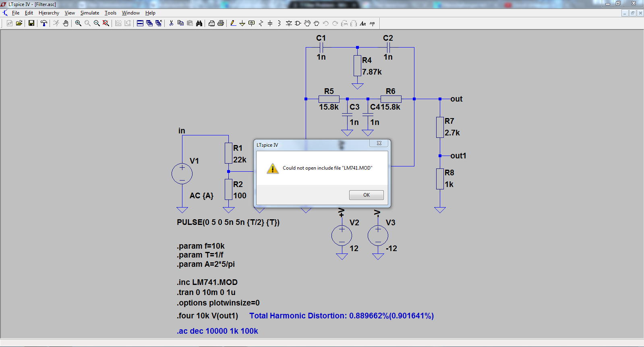Select the Place Inductor tool

click(279, 23)
